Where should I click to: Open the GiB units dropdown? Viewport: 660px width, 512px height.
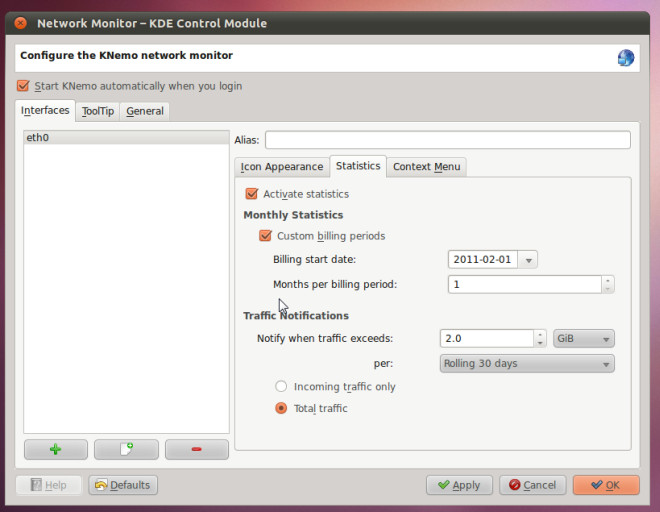pos(583,339)
